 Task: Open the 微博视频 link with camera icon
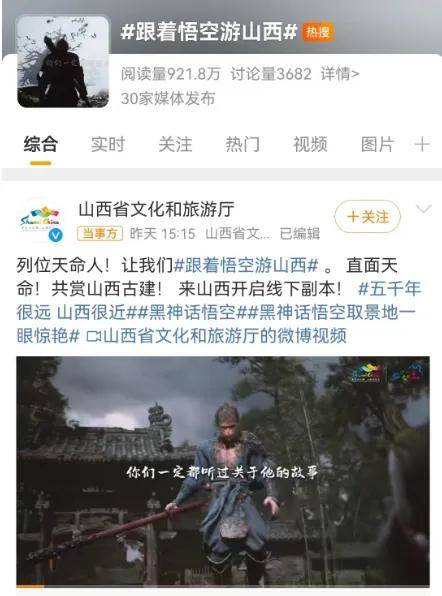tap(217, 336)
